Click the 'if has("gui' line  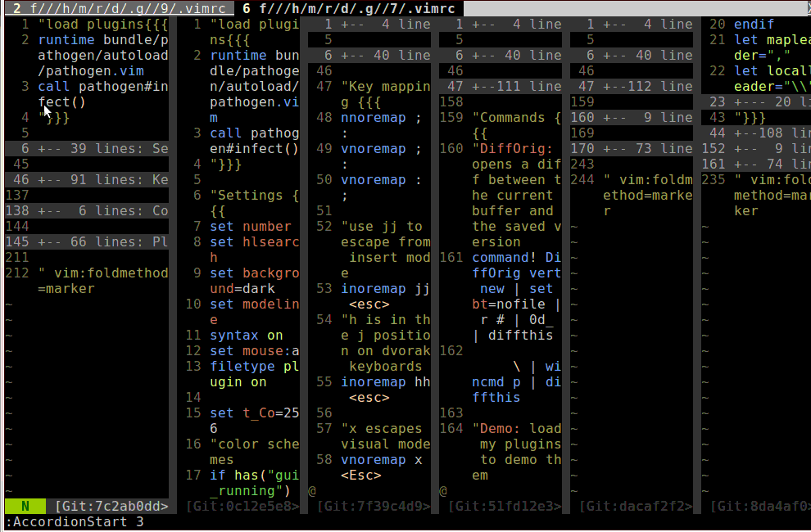(255, 475)
